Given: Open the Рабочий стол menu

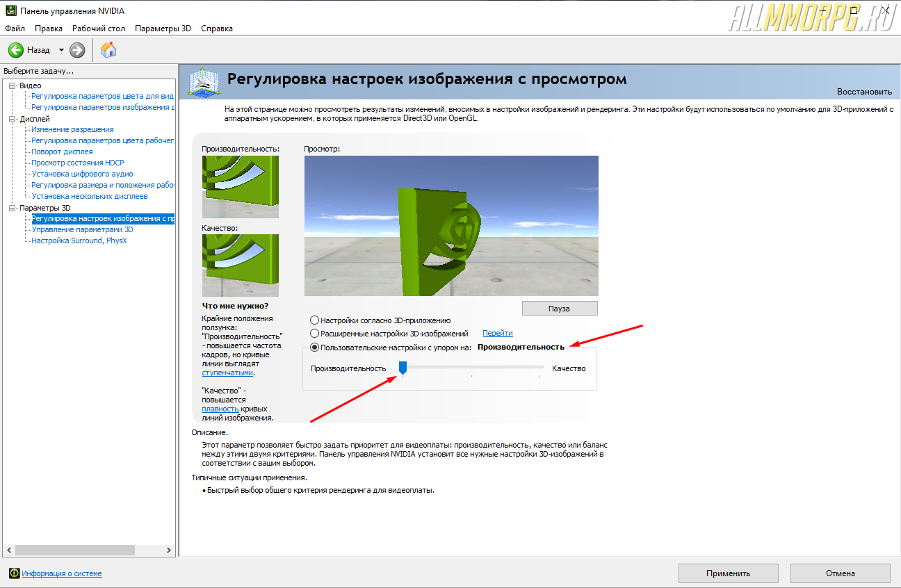Looking at the screenshot, I should pos(99,28).
